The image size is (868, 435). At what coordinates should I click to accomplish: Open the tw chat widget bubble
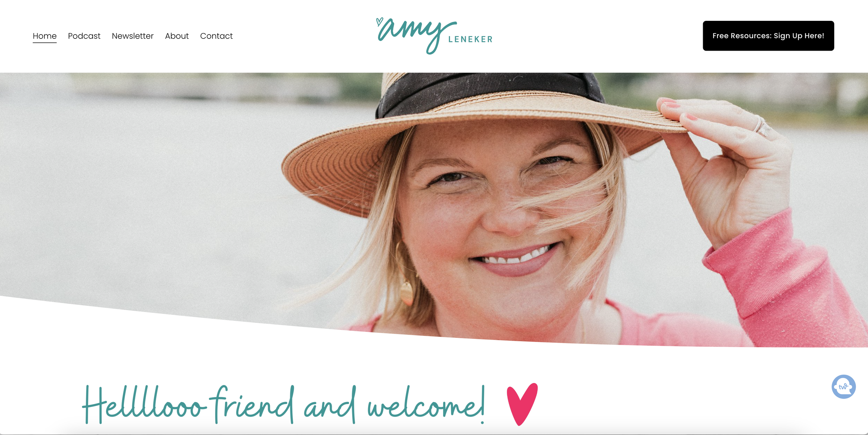[843, 387]
